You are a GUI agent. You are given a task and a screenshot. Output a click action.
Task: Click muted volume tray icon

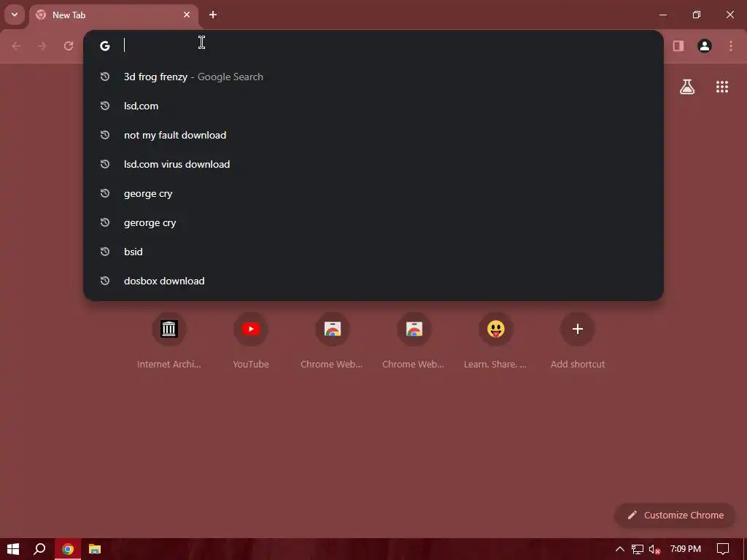click(x=655, y=549)
